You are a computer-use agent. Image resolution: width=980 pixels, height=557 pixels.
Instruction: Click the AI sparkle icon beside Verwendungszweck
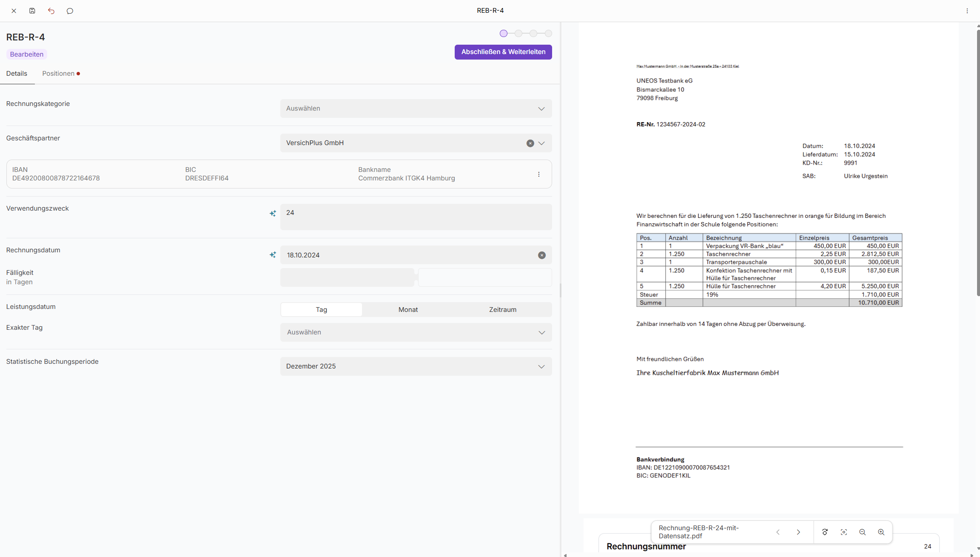tap(273, 213)
